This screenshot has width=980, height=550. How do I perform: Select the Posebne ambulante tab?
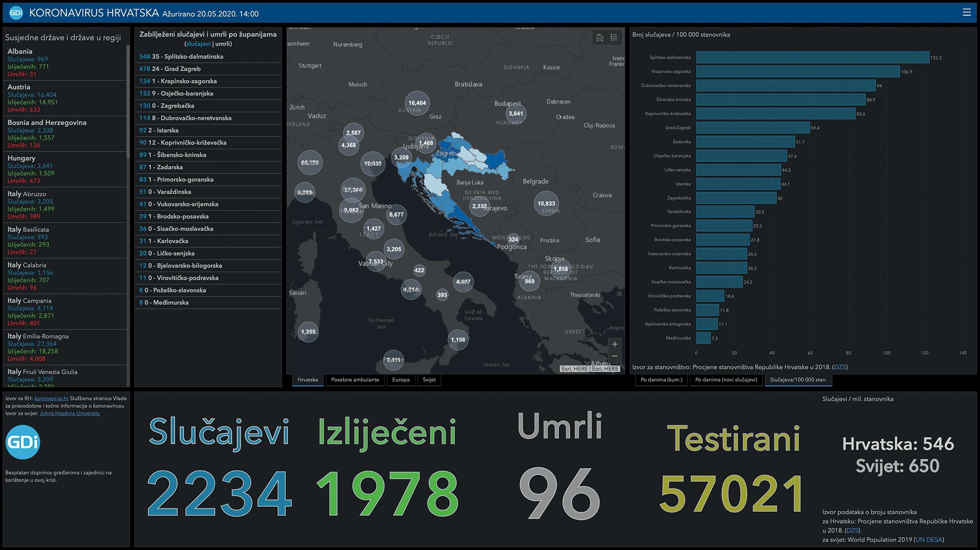click(355, 380)
